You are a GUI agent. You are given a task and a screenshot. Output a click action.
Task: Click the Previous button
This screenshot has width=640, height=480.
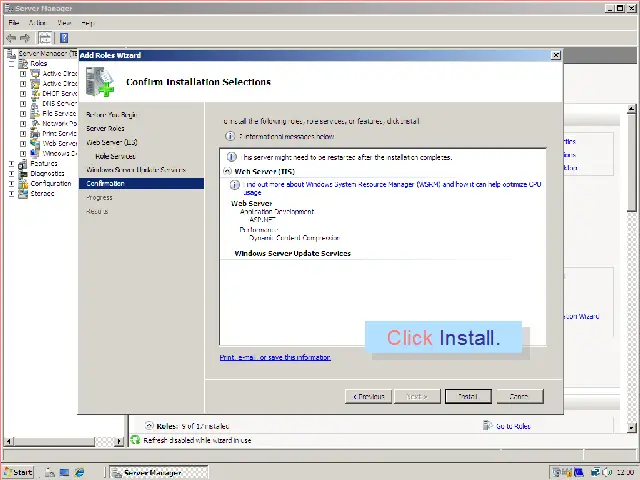[x=368, y=396]
